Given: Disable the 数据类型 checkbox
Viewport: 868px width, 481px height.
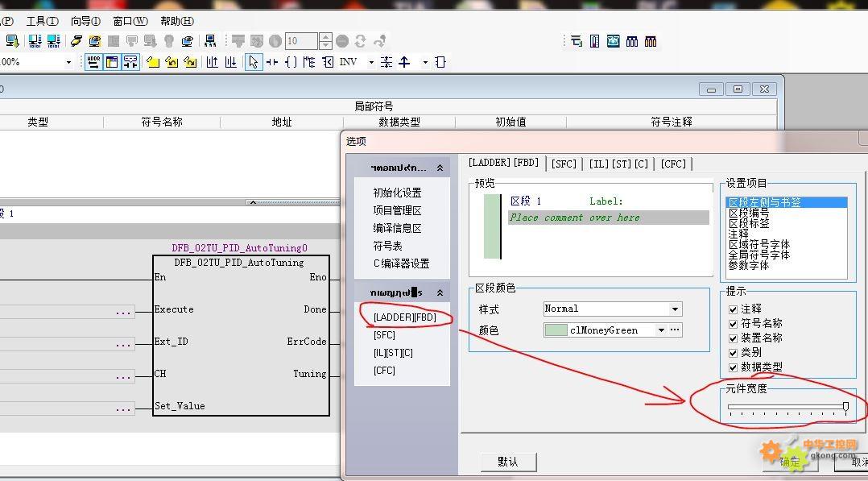Looking at the screenshot, I should pos(733,367).
